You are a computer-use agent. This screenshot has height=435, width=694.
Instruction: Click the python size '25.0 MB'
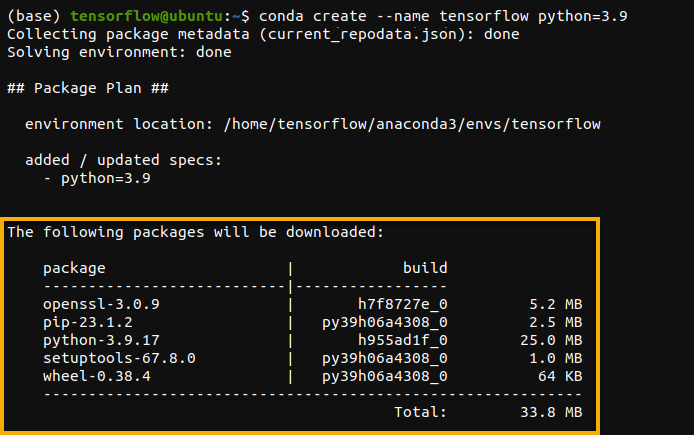coord(551,340)
